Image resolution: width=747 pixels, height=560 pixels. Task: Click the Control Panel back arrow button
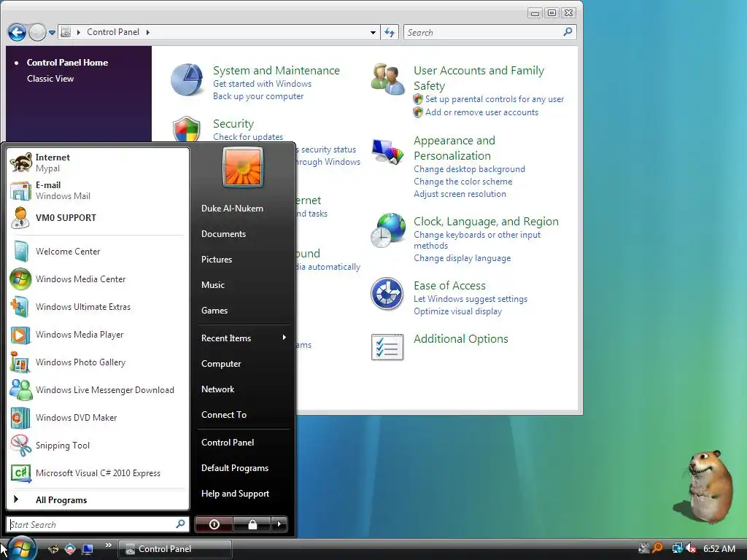pyautogui.click(x=18, y=32)
